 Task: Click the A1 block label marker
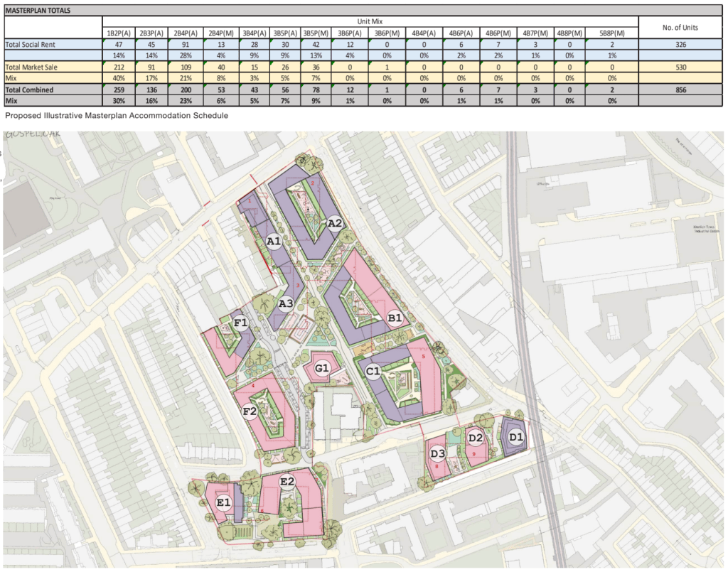click(274, 243)
